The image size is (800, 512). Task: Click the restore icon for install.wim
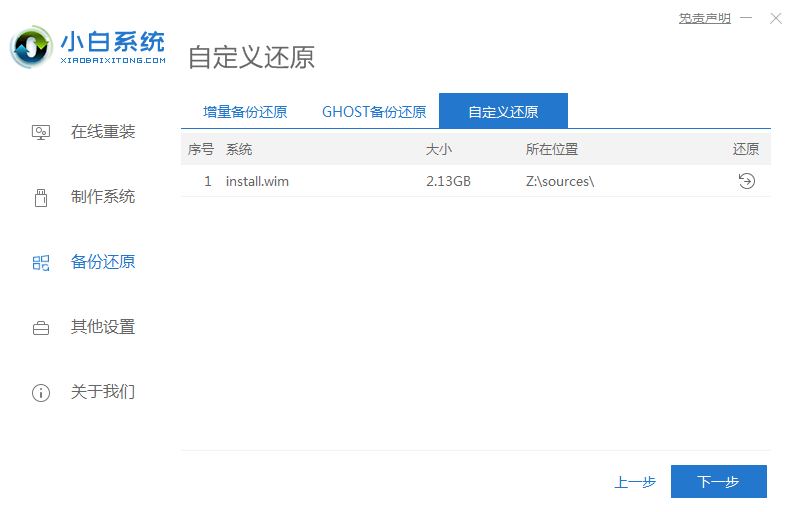click(746, 181)
